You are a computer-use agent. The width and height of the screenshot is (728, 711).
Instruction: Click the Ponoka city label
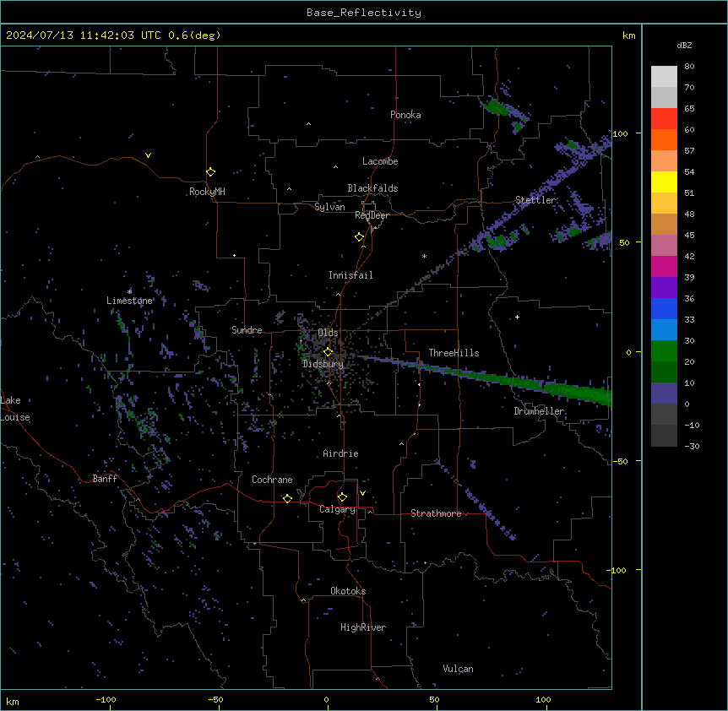click(405, 115)
